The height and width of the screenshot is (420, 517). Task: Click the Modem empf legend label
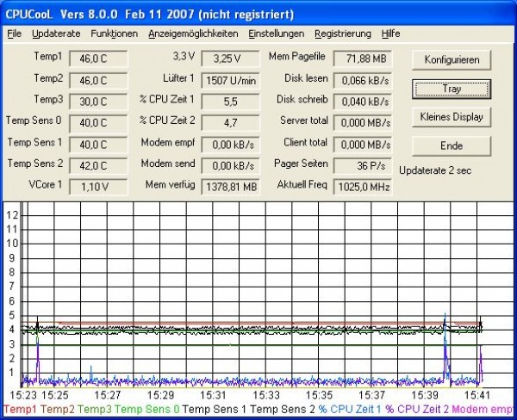(482, 410)
